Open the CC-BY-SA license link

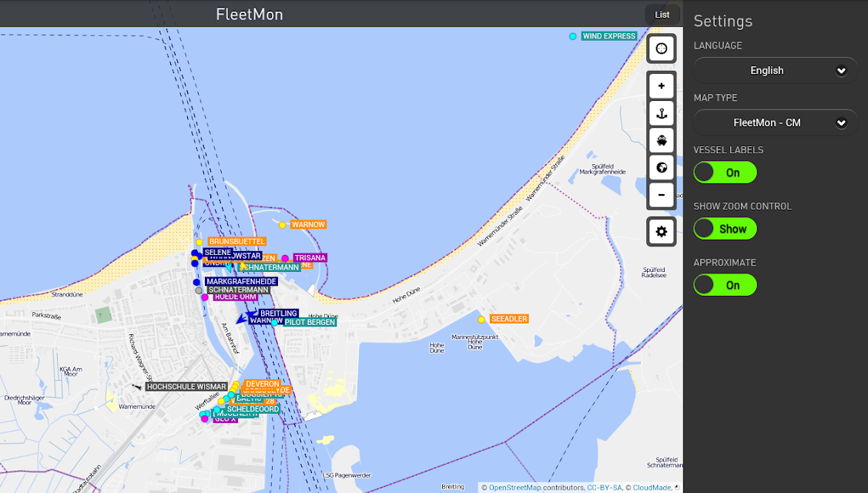[605, 488]
